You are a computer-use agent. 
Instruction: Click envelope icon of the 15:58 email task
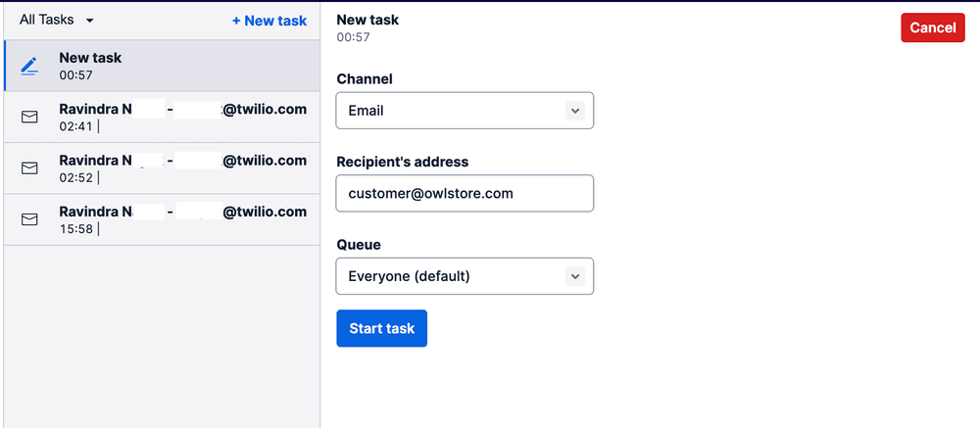pos(29,219)
